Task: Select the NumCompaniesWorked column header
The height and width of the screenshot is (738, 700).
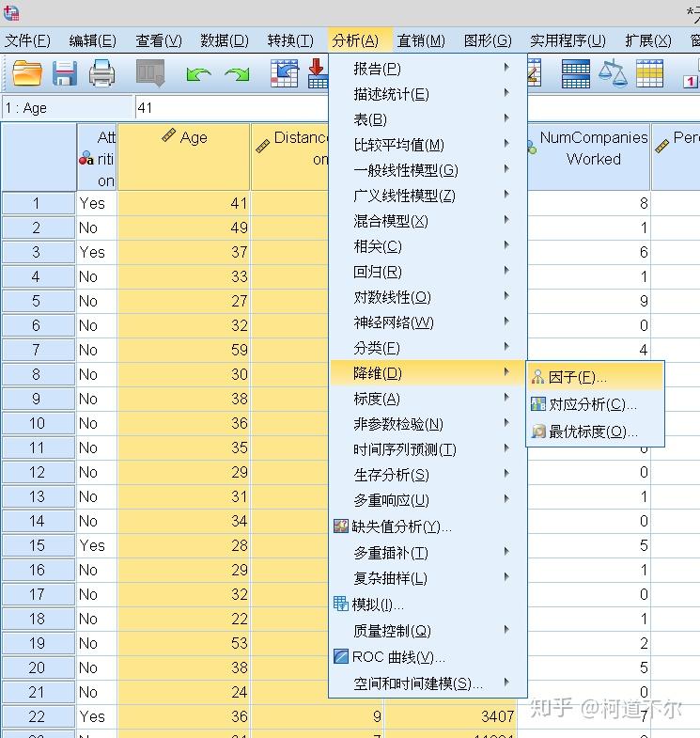Action: tap(588, 157)
